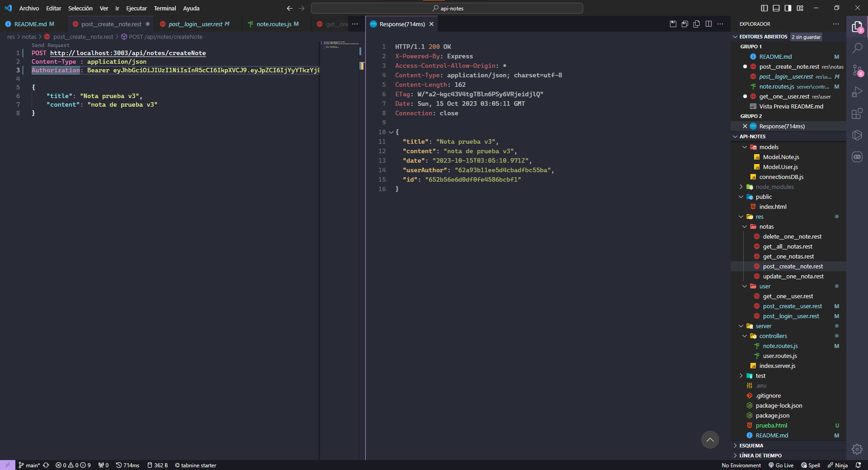Open the Manage settings gear icon

[x=857, y=449]
